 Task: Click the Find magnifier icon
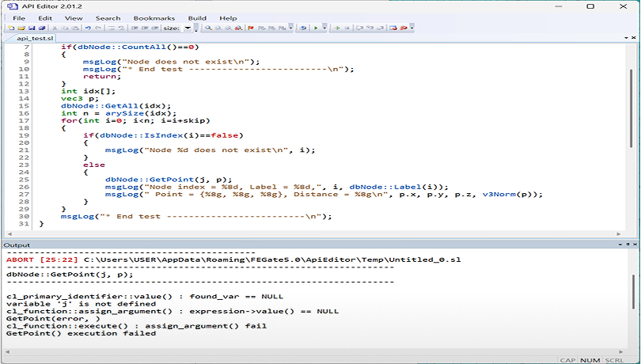click(x=207, y=28)
